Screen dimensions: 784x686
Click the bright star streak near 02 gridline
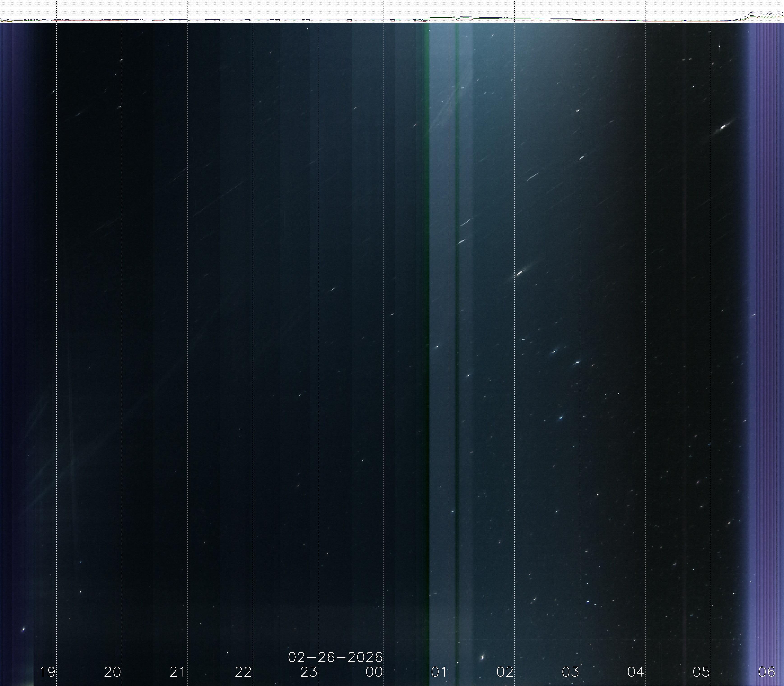click(520, 273)
